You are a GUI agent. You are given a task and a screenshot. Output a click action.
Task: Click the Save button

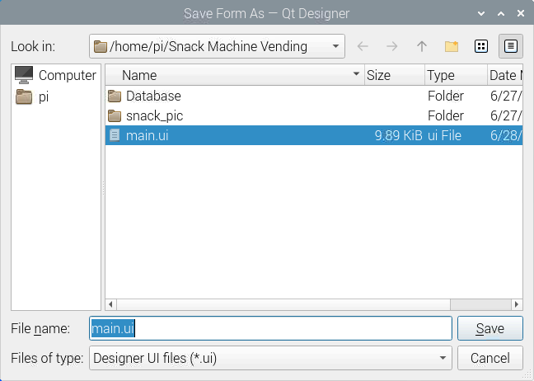click(x=490, y=328)
